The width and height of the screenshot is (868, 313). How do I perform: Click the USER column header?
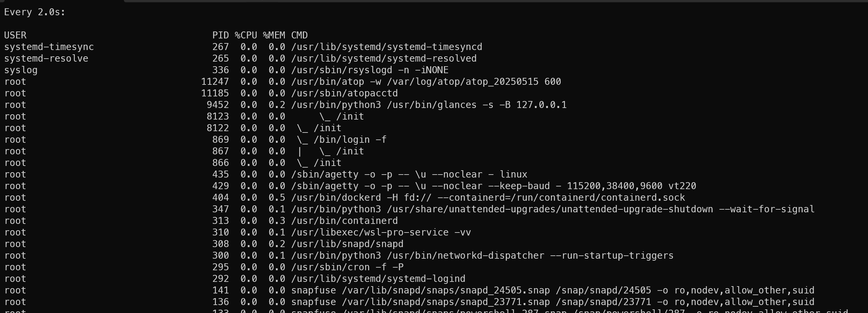coord(15,35)
